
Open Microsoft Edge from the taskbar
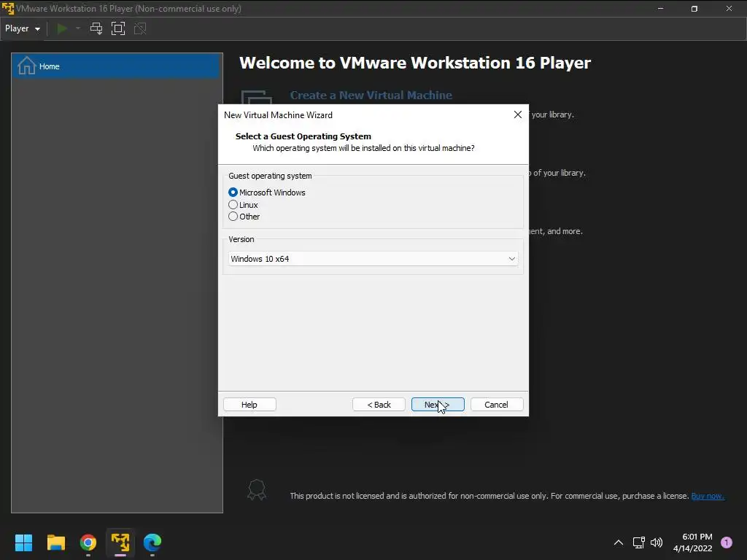152,542
